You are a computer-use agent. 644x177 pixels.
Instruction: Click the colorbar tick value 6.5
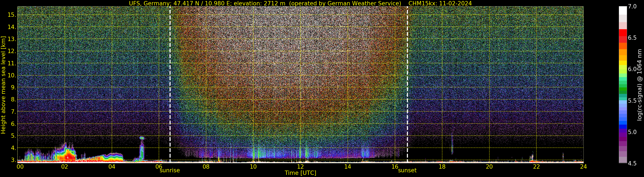[632, 38]
